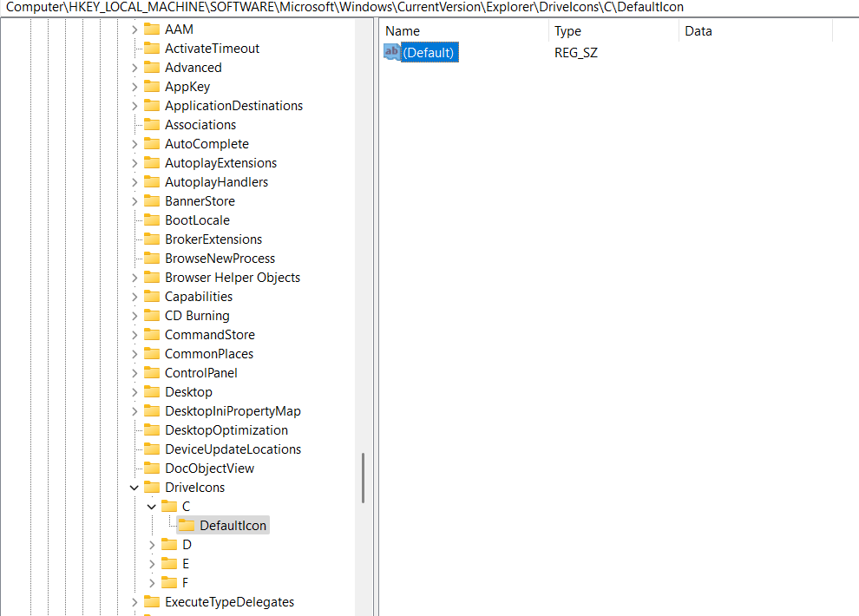The width and height of the screenshot is (859, 616).
Task: Select the ApplicationDestinations key label
Action: [x=234, y=106]
